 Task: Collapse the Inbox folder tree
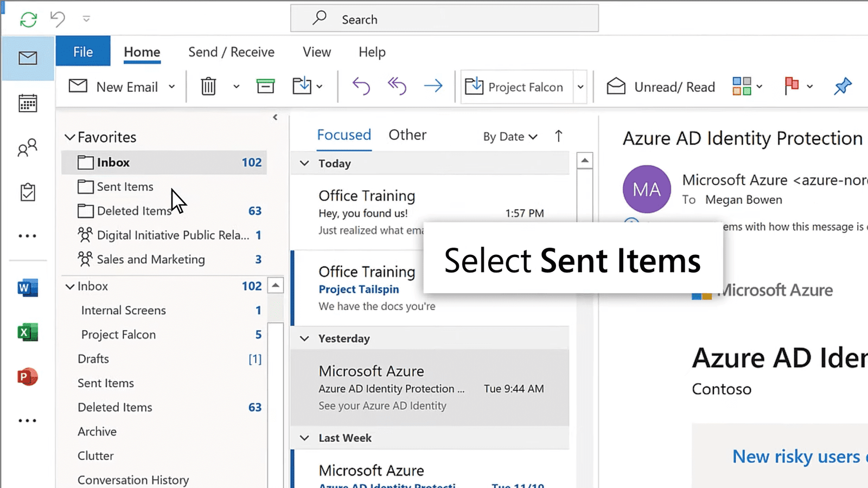coord(70,286)
